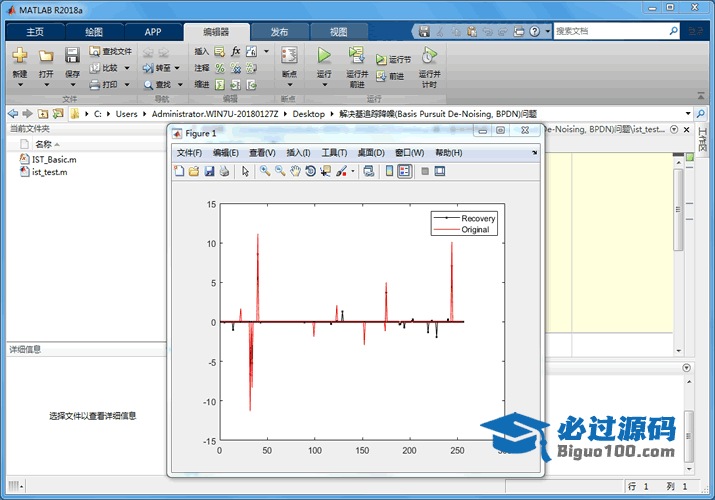Switch to the 绘图 (Plots) tab
The width and height of the screenshot is (715, 500).
point(94,31)
